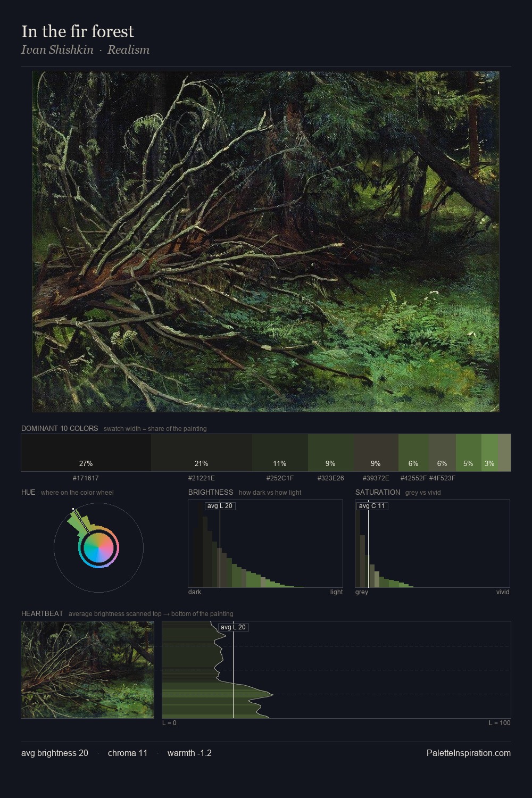Click hex code '#21221E'

(201, 478)
